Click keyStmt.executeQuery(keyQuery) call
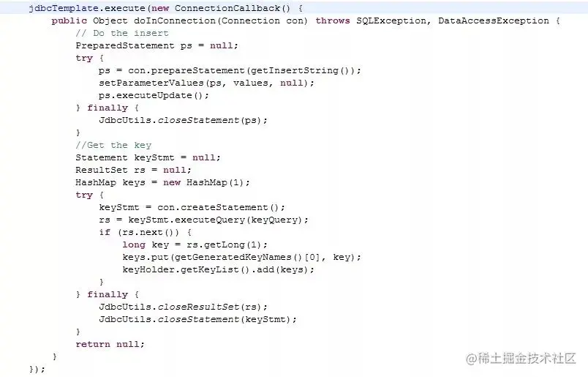 point(215,220)
